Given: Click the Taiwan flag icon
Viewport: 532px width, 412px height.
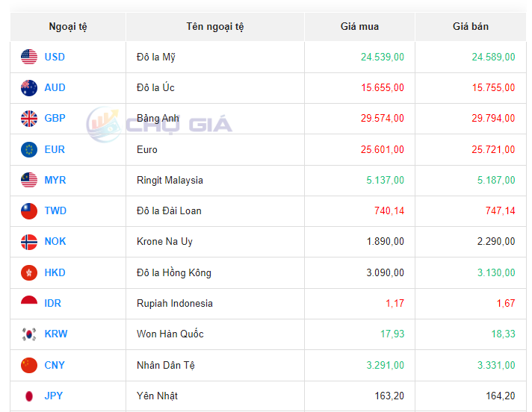Looking at the screenshot, I should point(29,210).
